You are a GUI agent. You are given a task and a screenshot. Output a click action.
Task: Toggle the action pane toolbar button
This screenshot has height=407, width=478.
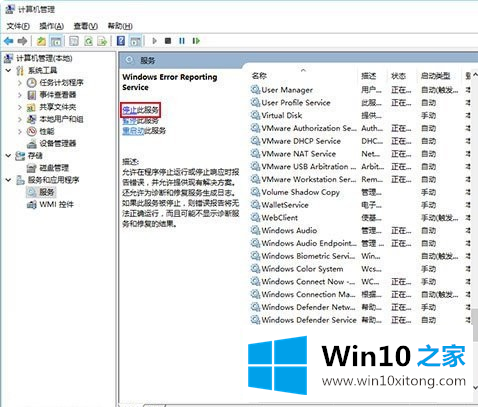135,41
